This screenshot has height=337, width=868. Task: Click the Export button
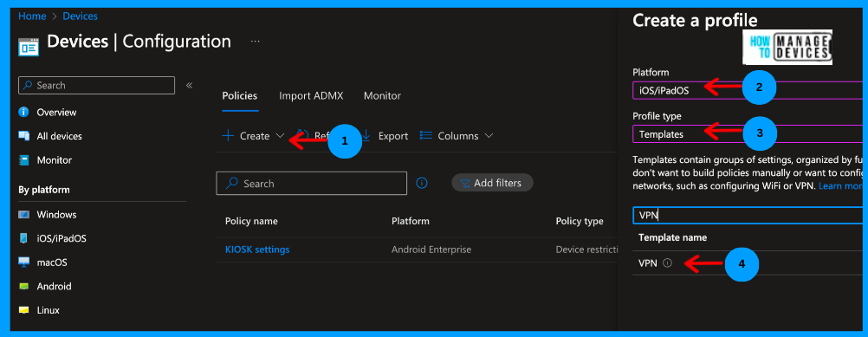click(385, 135)
